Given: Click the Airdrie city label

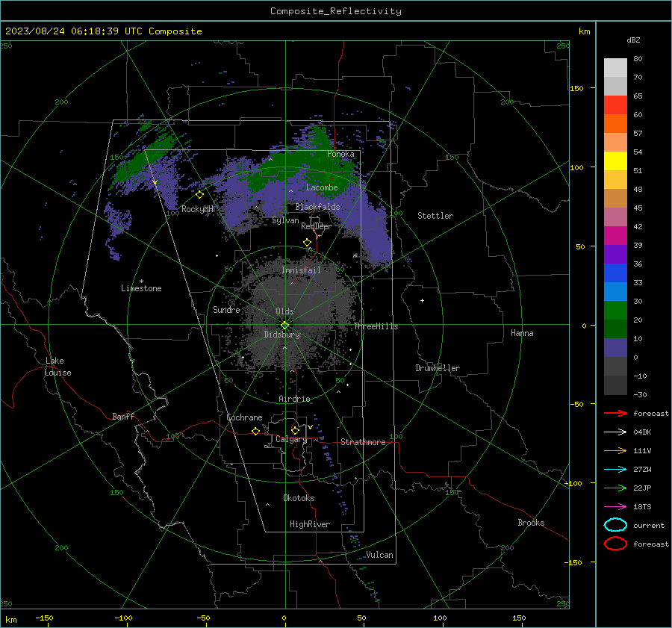Looking at the screenshot, I should pyautogui.click(x=294, y=399).
